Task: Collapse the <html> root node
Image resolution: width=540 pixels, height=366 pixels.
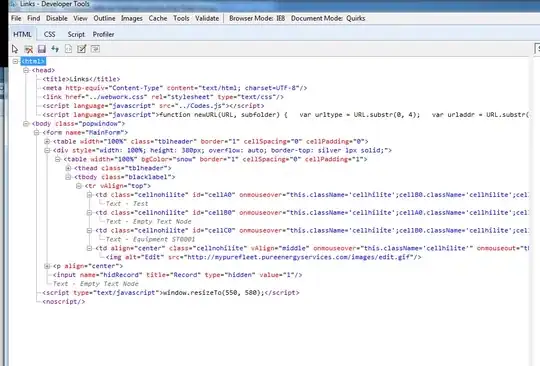Action: tap(15, 61)
